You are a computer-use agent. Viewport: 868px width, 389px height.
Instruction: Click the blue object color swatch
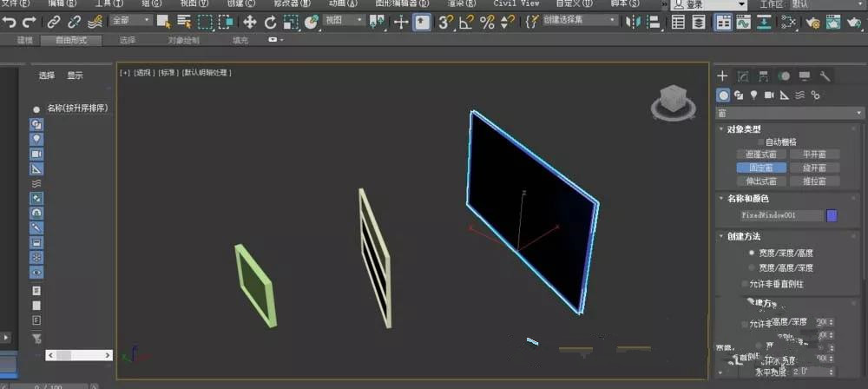831,215
